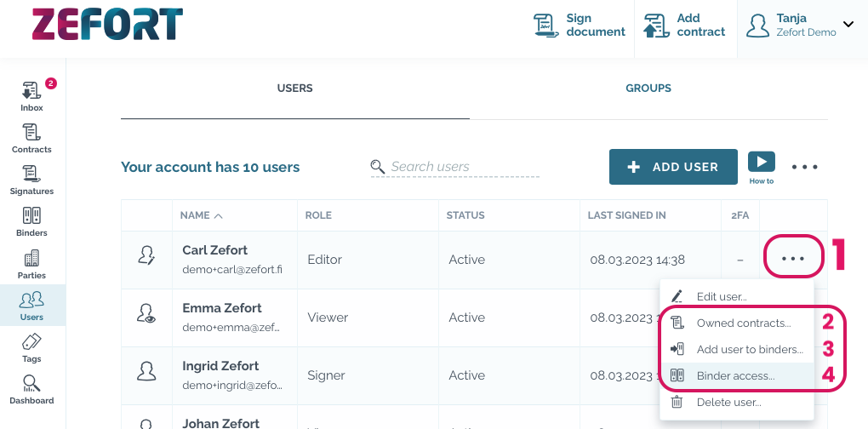Open the more options menu above the table

[x=804, y=167]
